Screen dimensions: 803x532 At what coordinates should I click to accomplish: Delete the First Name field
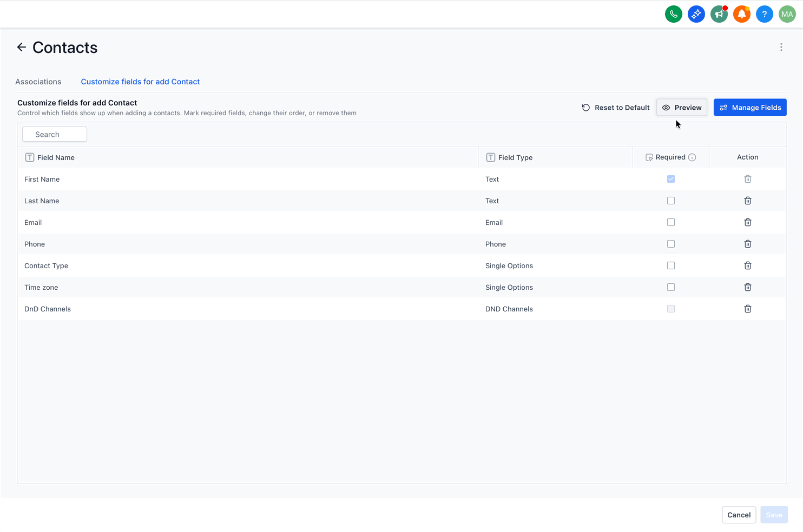click(x=748, y=179)
